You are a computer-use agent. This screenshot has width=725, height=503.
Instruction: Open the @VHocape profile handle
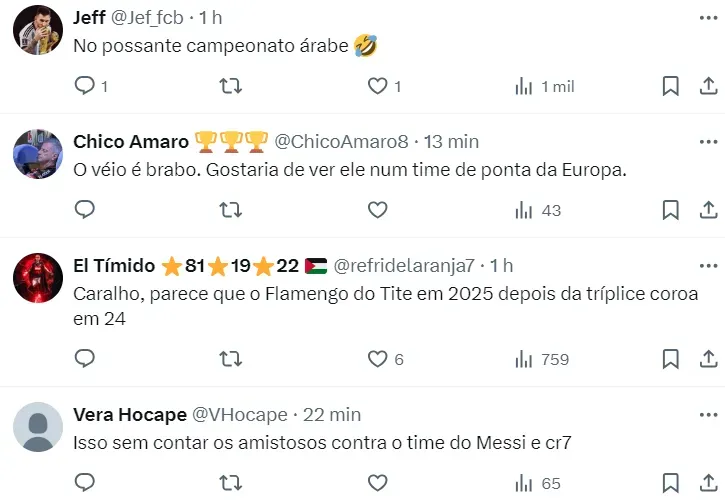[239, 415]
